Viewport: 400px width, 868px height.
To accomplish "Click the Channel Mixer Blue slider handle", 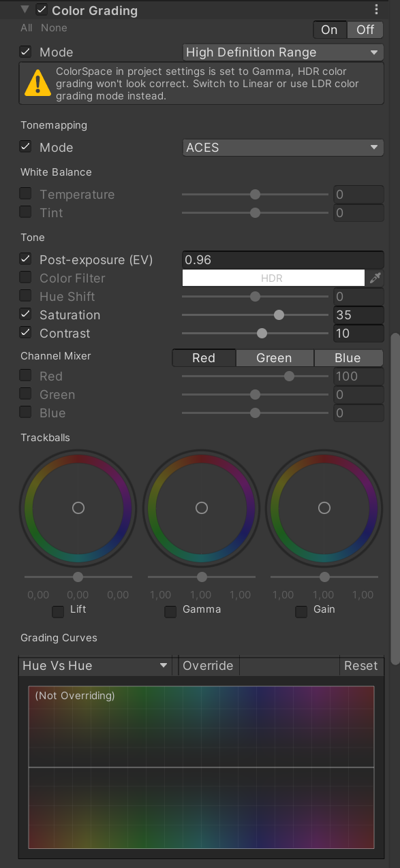I will (255, 413).
